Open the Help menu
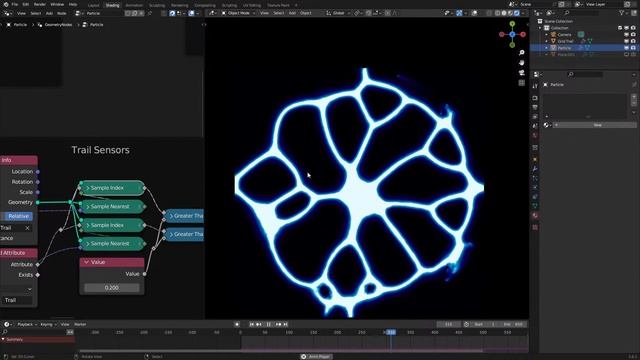 click(x=73, y=4)
